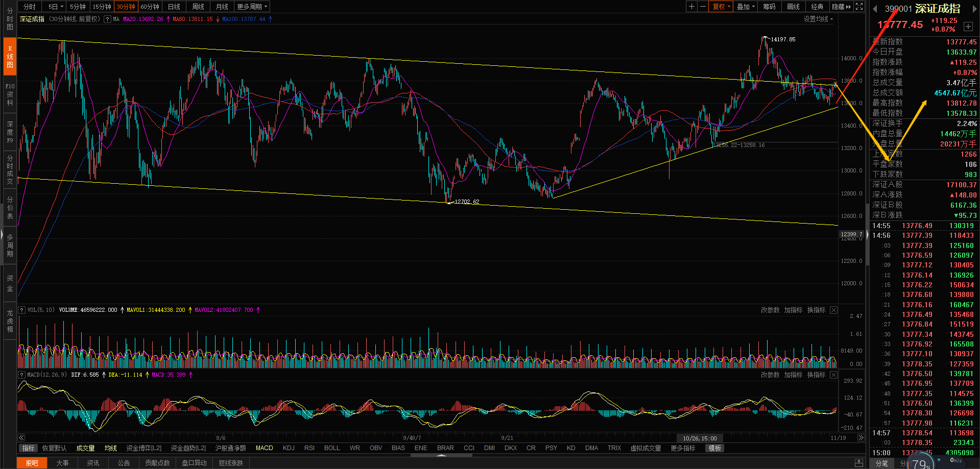This screenshot has height=469, width=980.
Task: Open the 复权 adjustment dropdown
Action: [722, 7]
